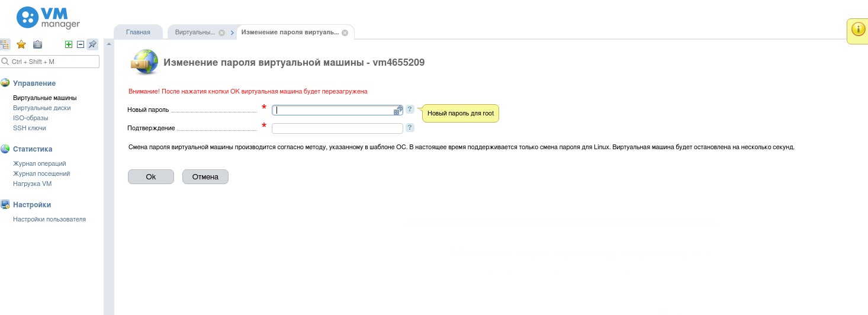868x315 pixels.
Task: Switch to the Главная tab
Action: [x=138, y=33]
